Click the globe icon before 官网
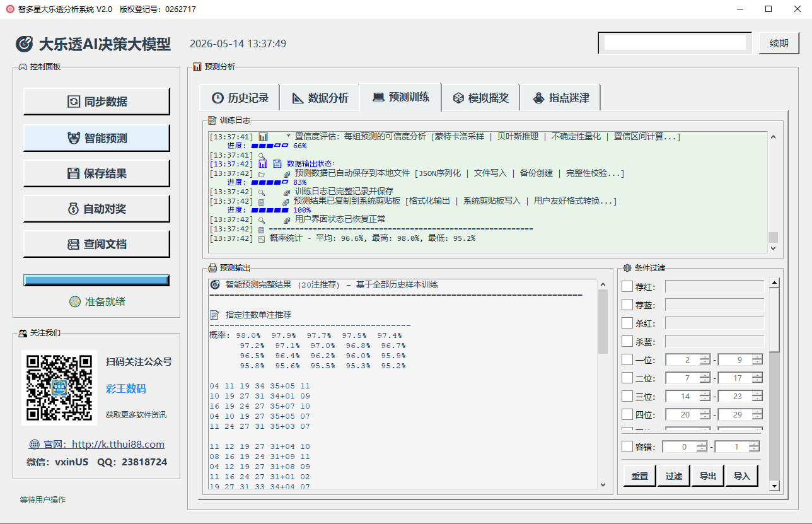The width and height of the screenshot is (812, 524). (x=35, y=445)
